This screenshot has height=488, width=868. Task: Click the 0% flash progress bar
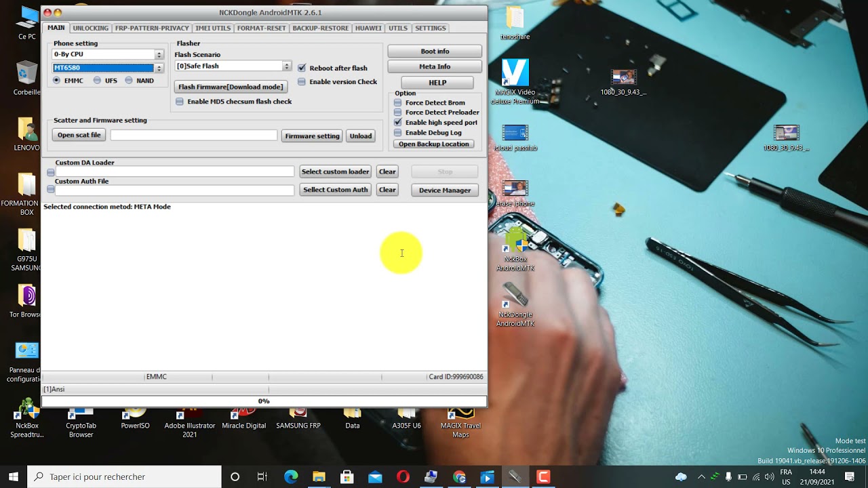(x=264, y=401)
